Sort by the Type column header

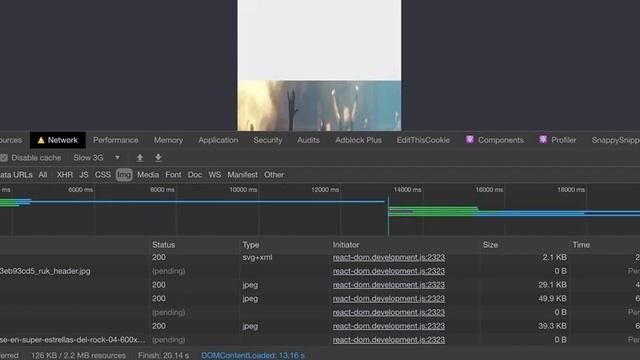pyautogui.click(x=251, y=244)
